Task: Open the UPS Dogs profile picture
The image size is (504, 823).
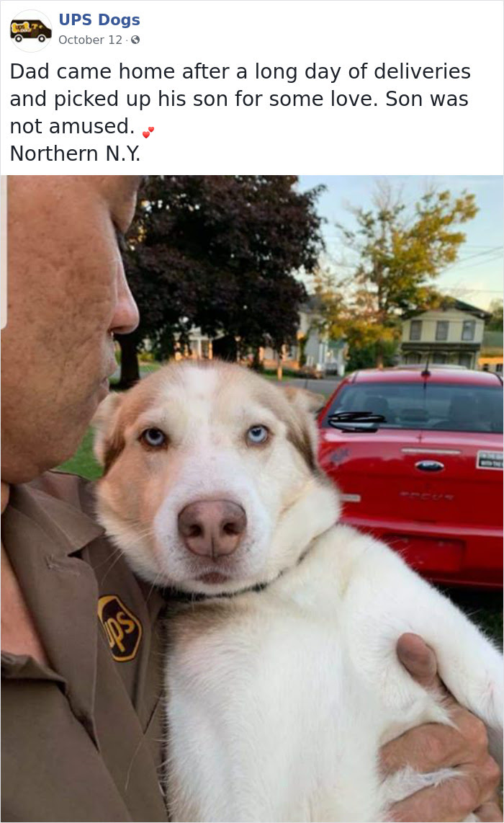Action: click(31, 31)
